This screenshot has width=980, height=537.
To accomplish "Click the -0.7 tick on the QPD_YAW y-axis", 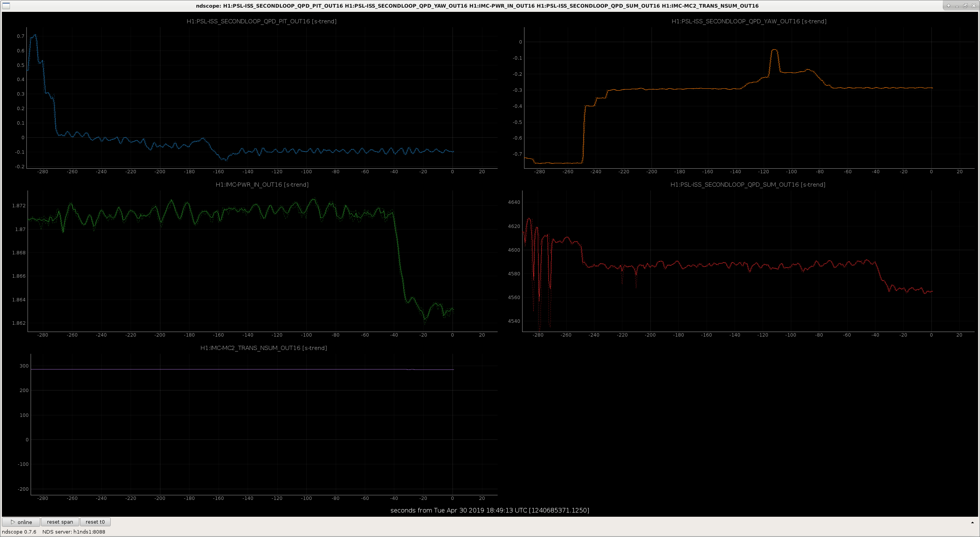I will [x=518, y=154].
